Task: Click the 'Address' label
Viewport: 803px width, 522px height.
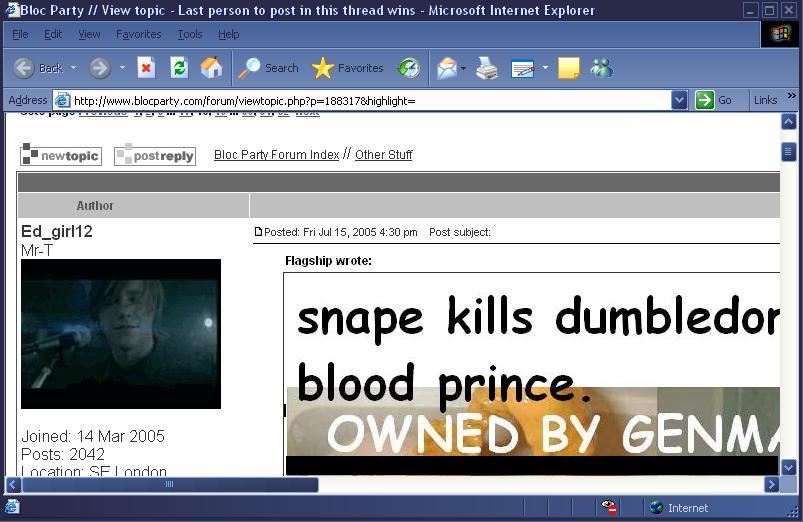Action: point(28,100)
